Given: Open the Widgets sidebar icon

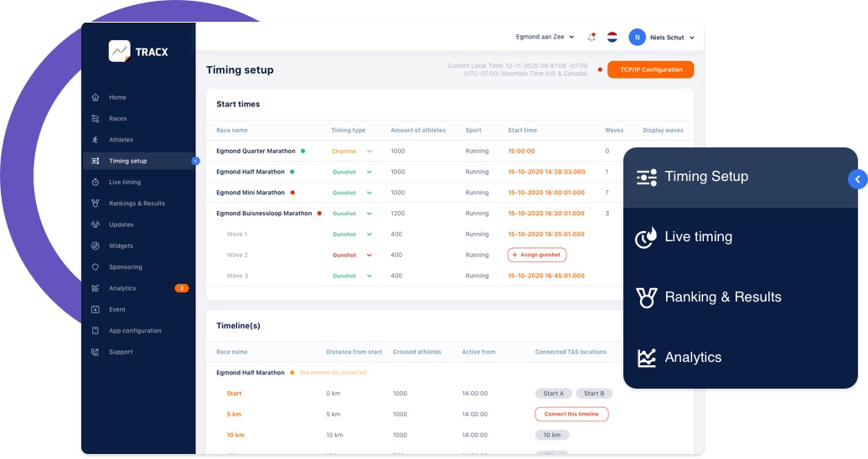Looking at the screenshot, I should tap(96, 246).
